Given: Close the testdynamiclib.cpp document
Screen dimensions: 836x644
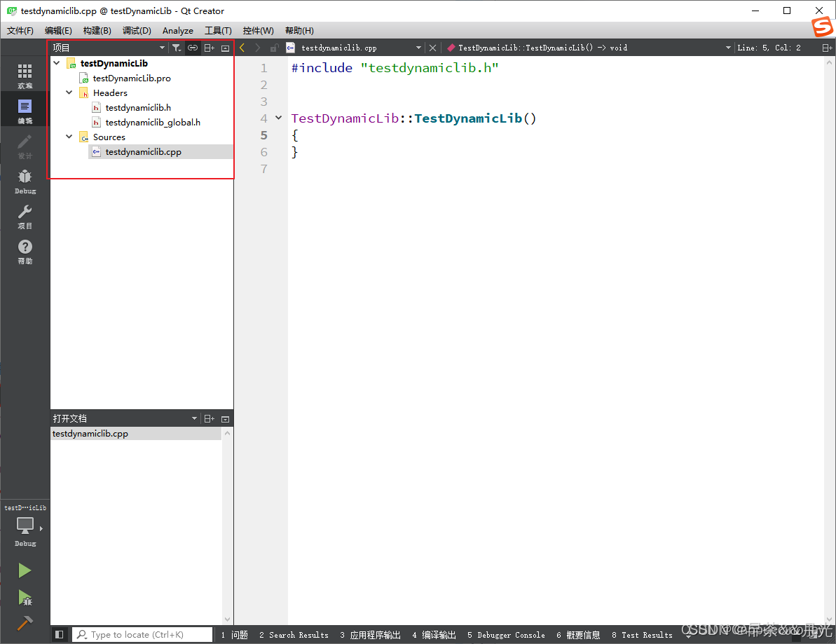Looking at the screenshot, I should pos(433,48).
